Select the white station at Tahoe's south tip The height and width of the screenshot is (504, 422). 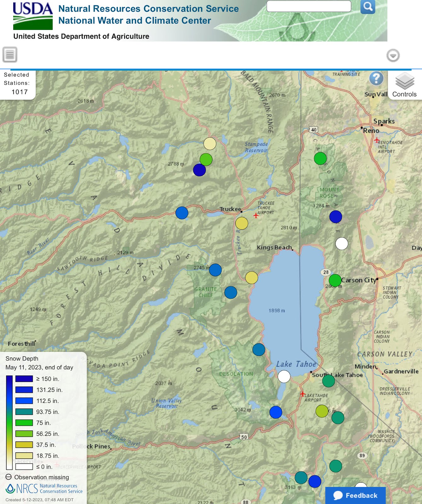[284, 376]
